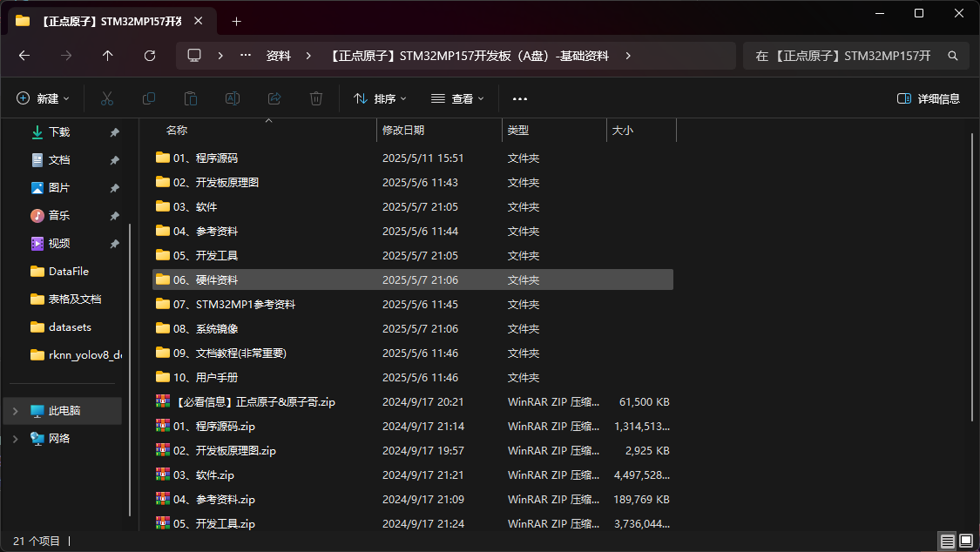The image size is (980, 552).
Task: Expand chevron after the PC icon in address bar
Action: 220,56
